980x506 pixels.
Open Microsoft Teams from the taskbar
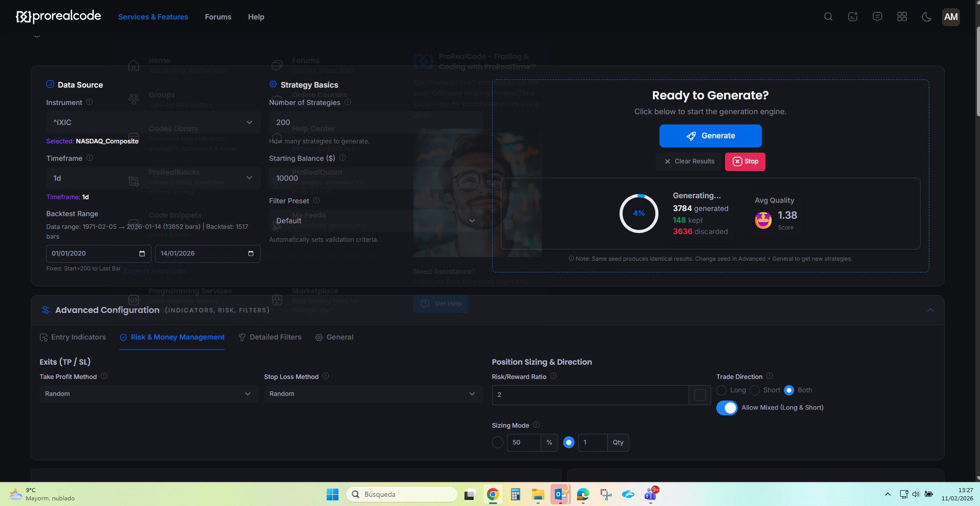[x=651, y=494]
